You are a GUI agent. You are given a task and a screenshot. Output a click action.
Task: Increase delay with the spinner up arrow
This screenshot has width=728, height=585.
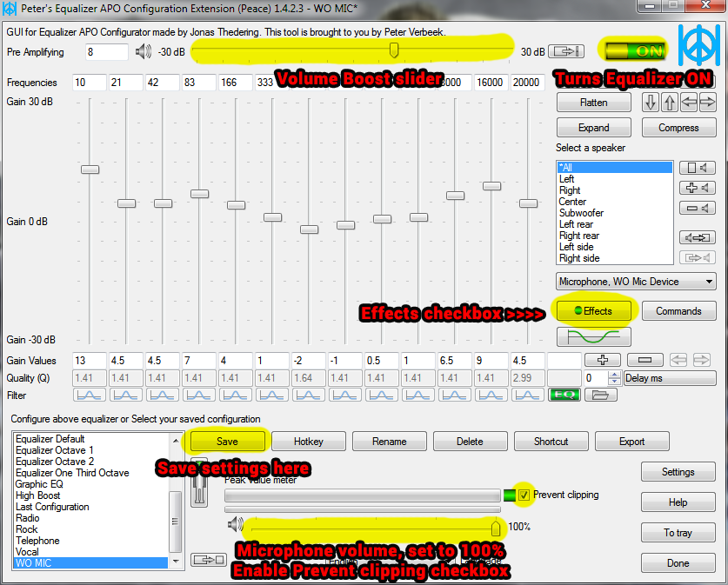coord(614,375)
